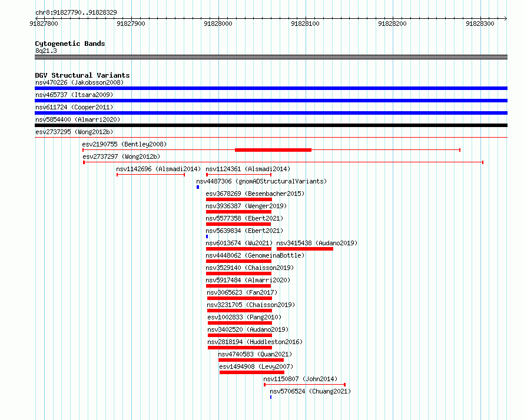Open esv2737297 (Wong2012b) variant label
This screenshot has width=524, height=420.
[x=121, y=156]
